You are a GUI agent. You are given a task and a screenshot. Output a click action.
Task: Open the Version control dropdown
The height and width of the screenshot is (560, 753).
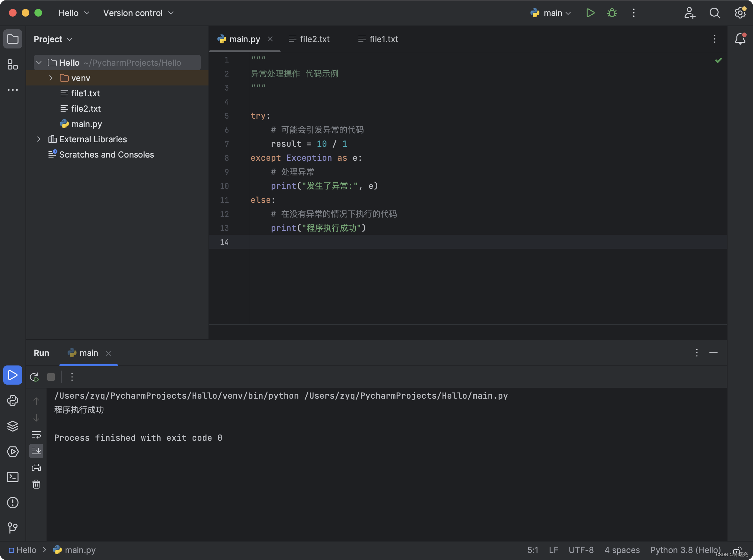138,13
